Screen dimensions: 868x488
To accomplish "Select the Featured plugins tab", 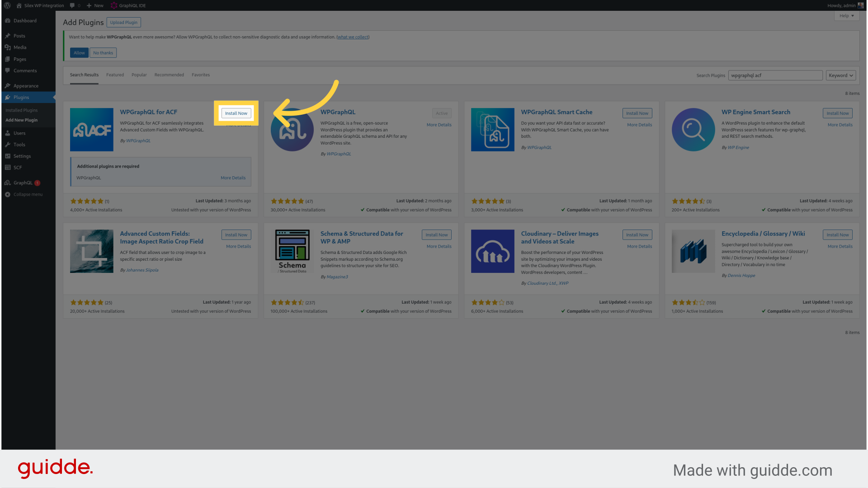I will coord(114,75).
